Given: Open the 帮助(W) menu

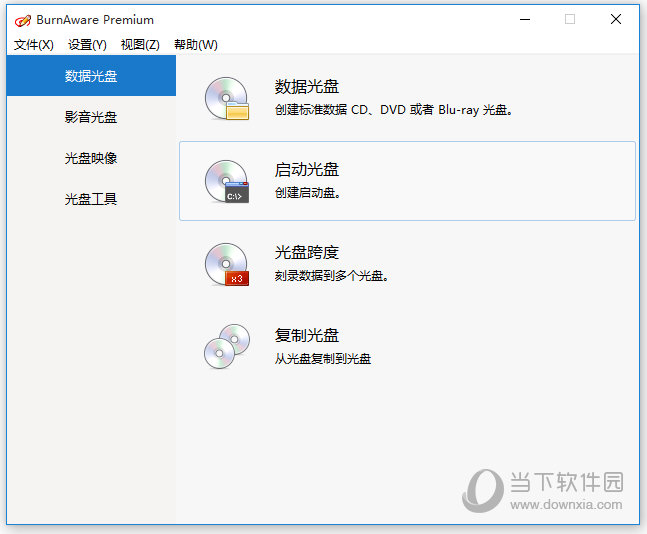Looking at the screenshot, I should pyautogui.click(x=196, y=45).
